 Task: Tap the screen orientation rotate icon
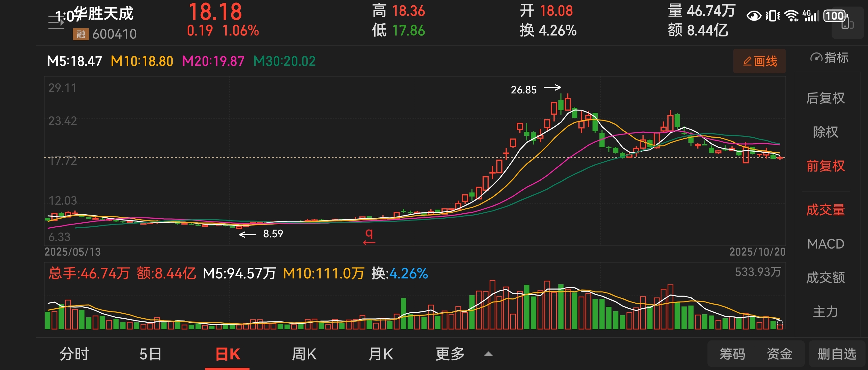[847, 24]
